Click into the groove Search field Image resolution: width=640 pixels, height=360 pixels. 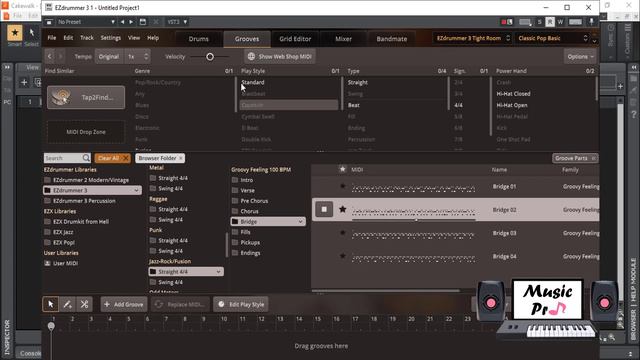tap(64, 158)
